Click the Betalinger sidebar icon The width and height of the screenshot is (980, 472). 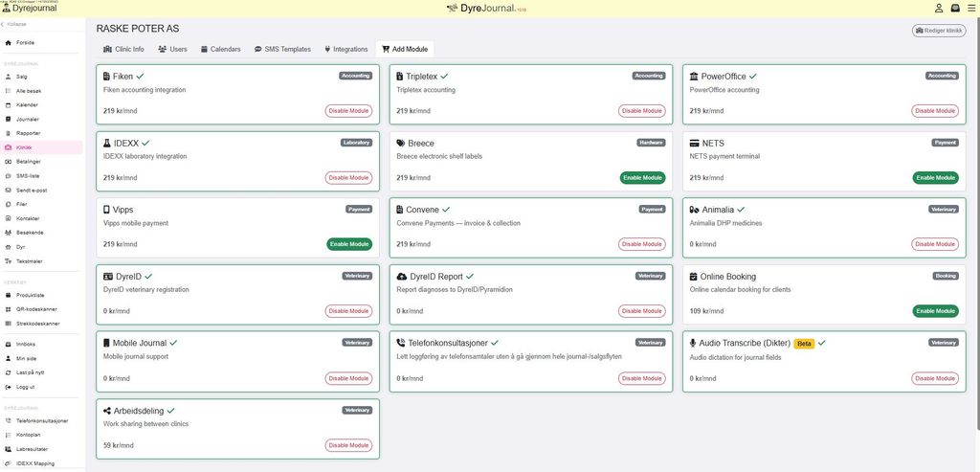tap(8, 161)
